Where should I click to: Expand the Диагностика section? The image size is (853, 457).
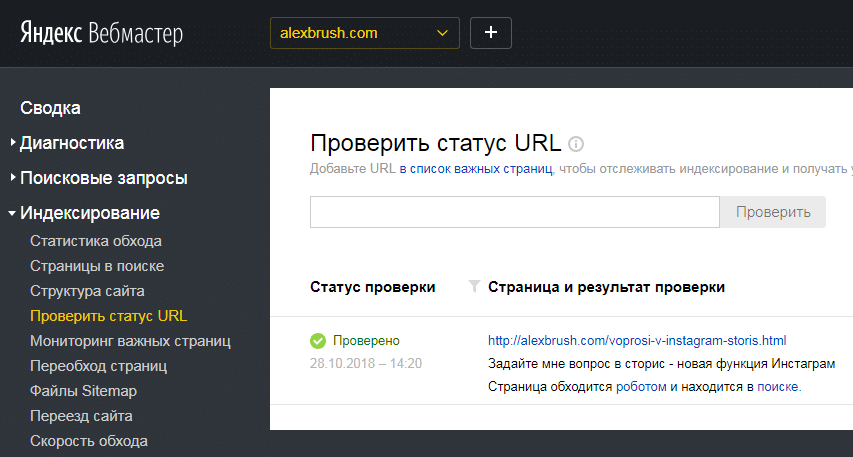coord(72,143)
